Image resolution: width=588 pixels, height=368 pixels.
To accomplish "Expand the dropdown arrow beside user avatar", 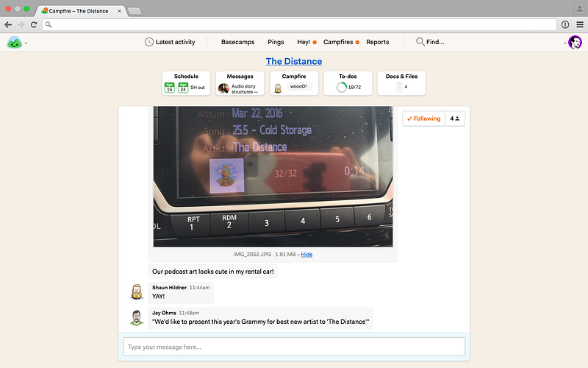I will pyautogui.click(x=564, y=43).
